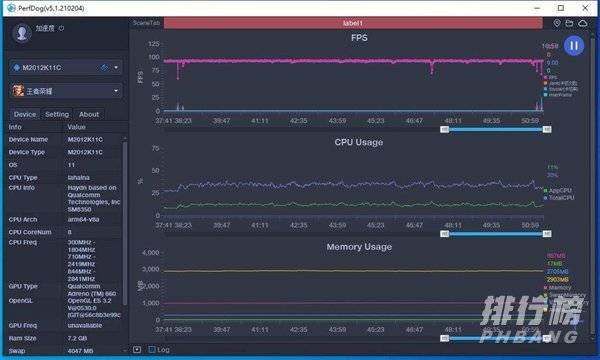Open the M2012K11C device dropdown
This screenshot has width=600, height=360.
pyautogui.click(x=66, y=68)
